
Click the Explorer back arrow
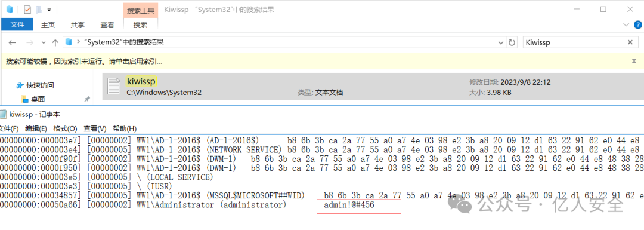click(12, 42)
